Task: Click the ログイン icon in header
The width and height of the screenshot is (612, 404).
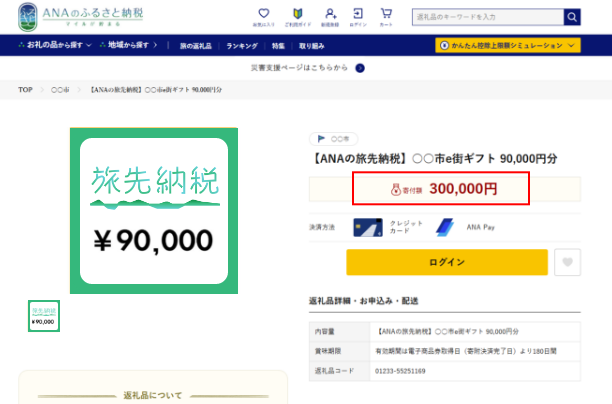Action: (x=357, y=16)
